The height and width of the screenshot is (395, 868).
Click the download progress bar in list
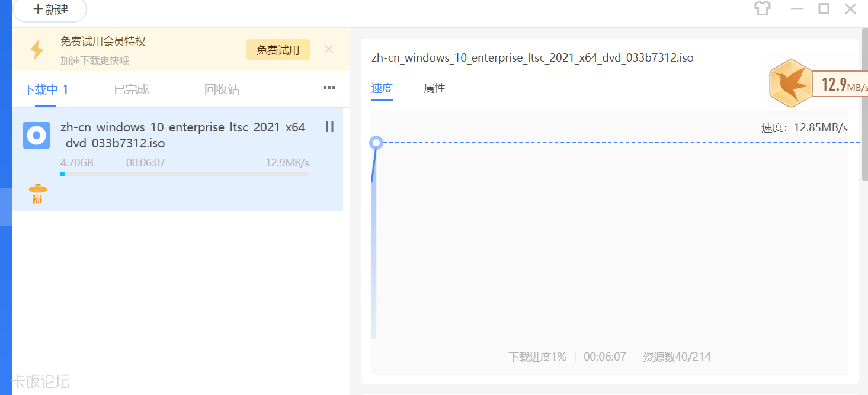185,174
